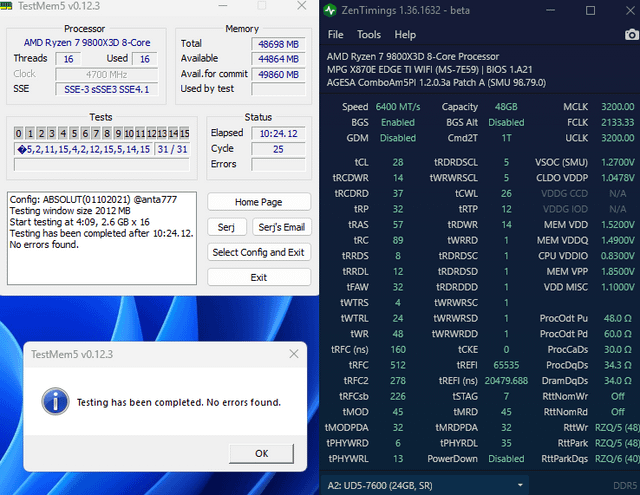Click test box number 7
The width and height of the screenshot is (640, 495).
pos(96,133)
